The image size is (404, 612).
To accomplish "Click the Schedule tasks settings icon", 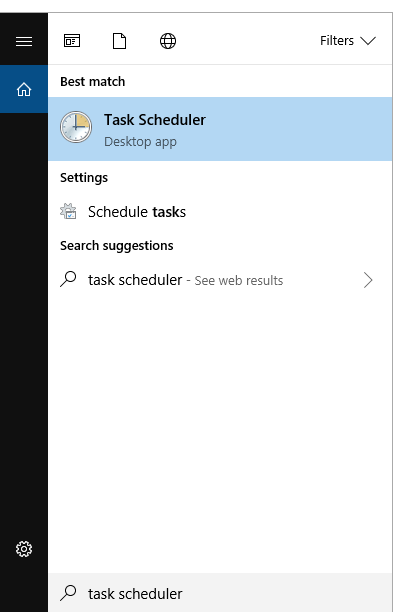I will [68, 212].
